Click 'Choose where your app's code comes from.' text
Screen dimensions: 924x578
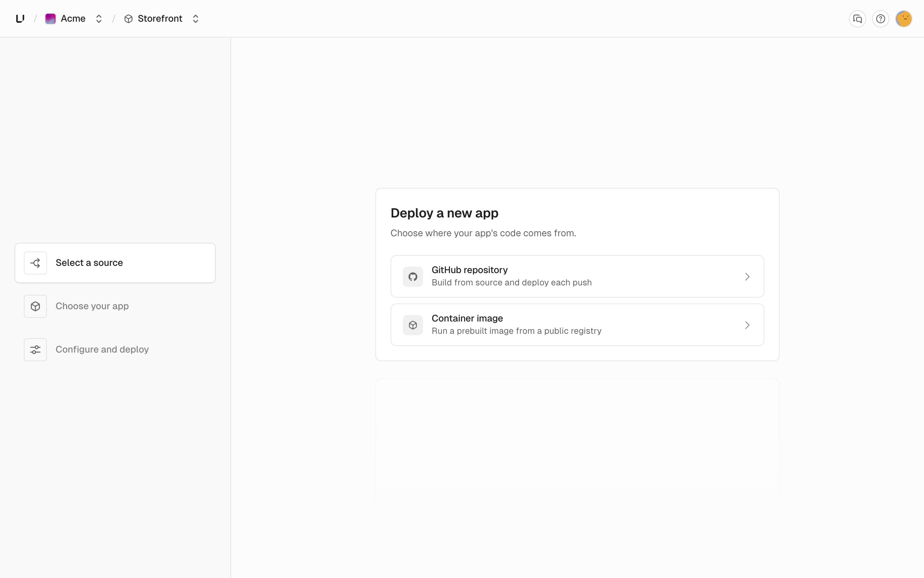coord(483,233)
